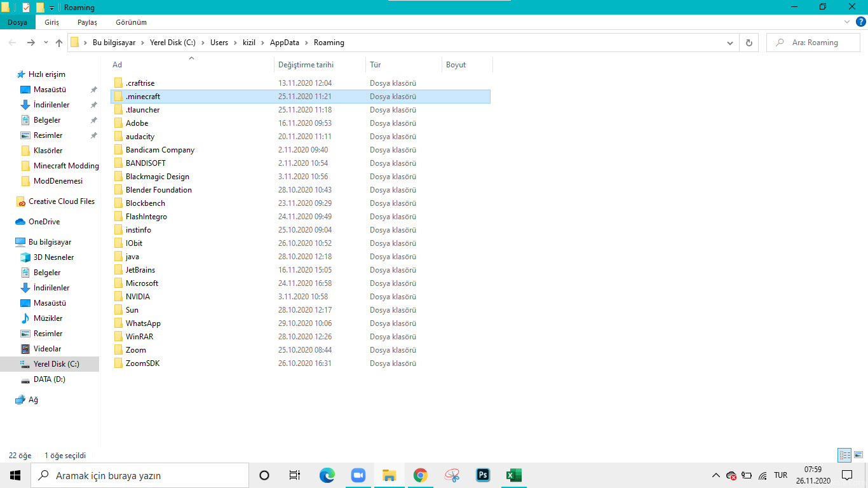Screen dimensions: 868x488
Task: Click Bu bilgisayar in breadcrumb path
Action: [114, 43]
